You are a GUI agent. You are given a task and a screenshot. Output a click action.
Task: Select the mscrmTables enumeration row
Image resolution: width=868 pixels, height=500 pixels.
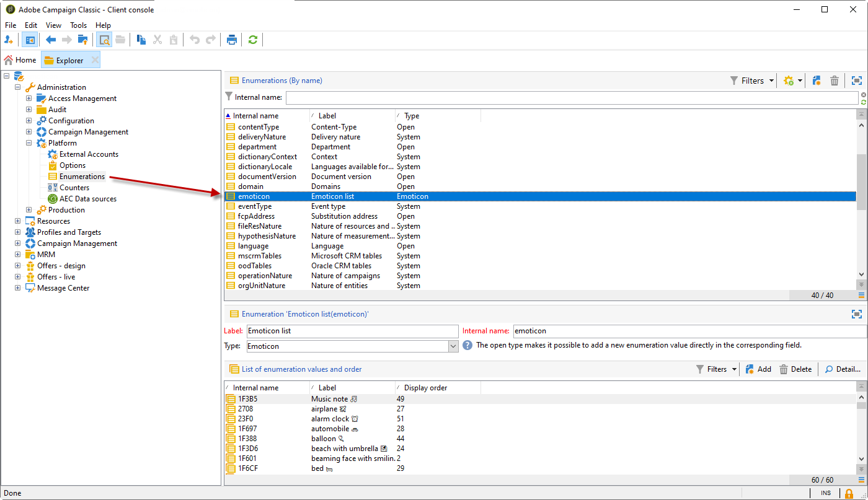540,256
